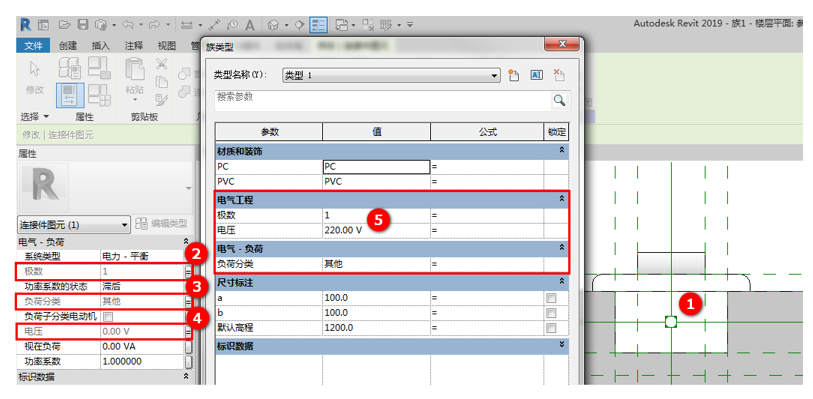Toggle the lock checkbox for parameter b
Screen dimensions: 813x399
tap(551, 313)
